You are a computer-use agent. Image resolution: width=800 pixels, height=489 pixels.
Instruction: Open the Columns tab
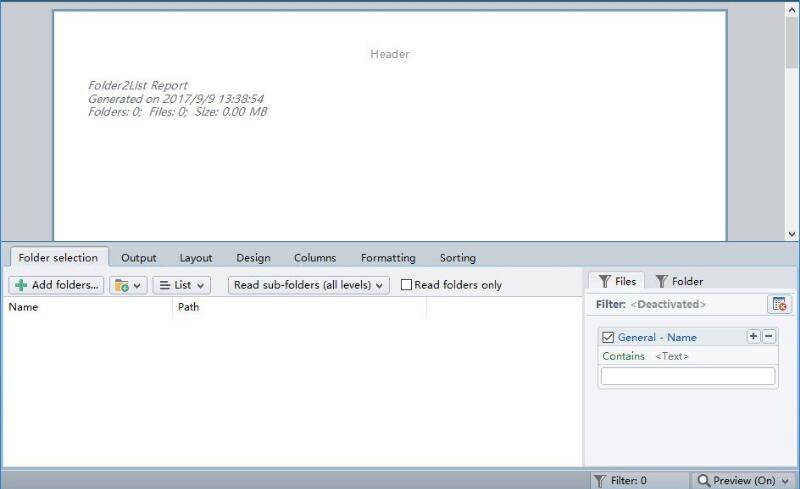click(x=315, y=258)
